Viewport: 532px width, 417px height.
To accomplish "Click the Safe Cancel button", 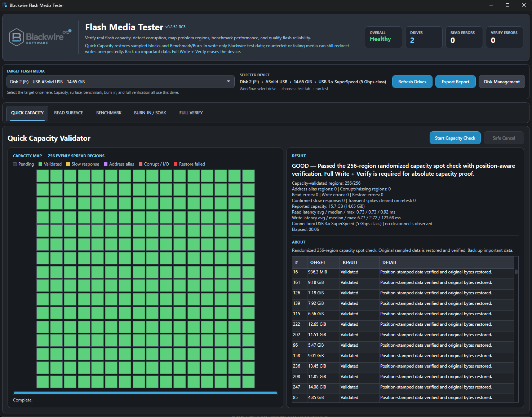I will pyautogui.click(x=504, y=138).
